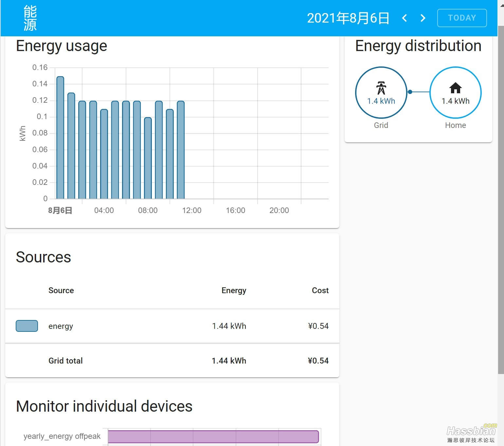Click the Source column header
This screenshot has height=446, width=504.
click(61, 290)
